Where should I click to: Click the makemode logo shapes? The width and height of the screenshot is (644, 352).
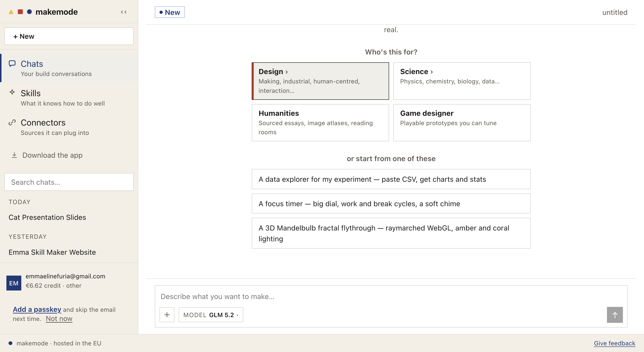click(x=20, y=12)
